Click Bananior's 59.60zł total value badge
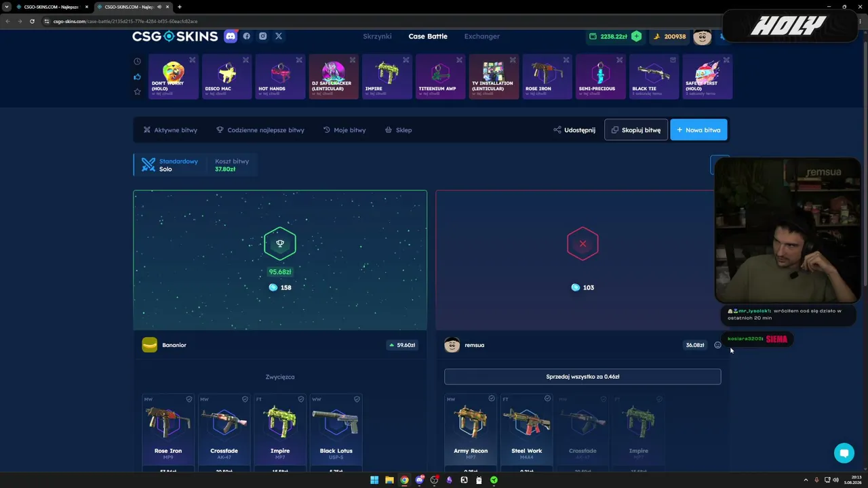The height and width of the screenshot is (488, 868). pos(401,345)
